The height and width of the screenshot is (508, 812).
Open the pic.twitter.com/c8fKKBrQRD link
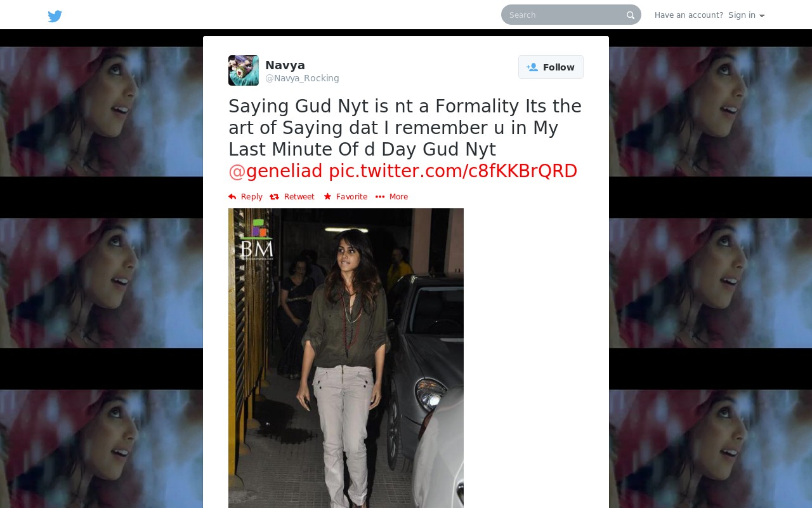point(453,171)
